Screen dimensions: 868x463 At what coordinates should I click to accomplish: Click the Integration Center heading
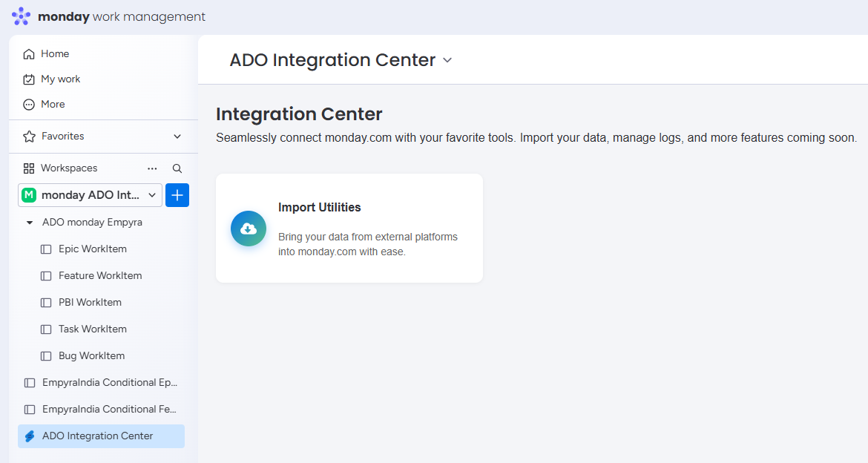click(299, 114)
